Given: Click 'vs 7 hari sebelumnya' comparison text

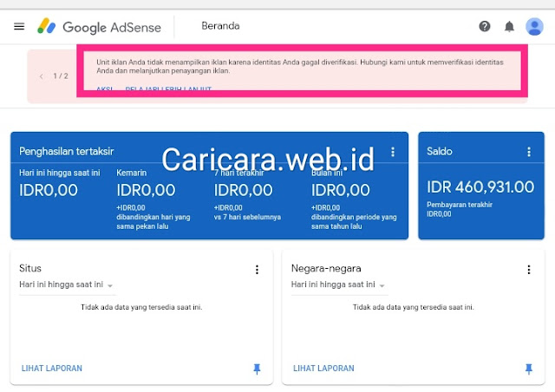Looking at the screenshot, I should 247,217.
